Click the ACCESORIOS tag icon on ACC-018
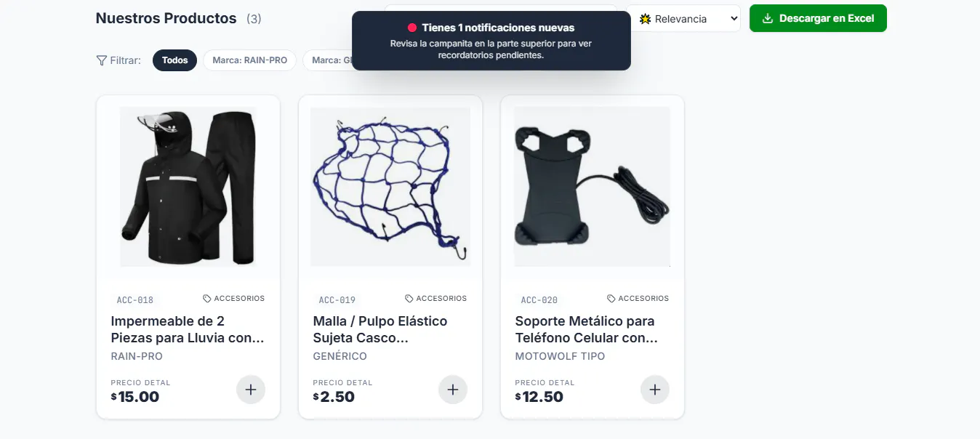This screenshot has width=980, height=439. click(207, 299)
